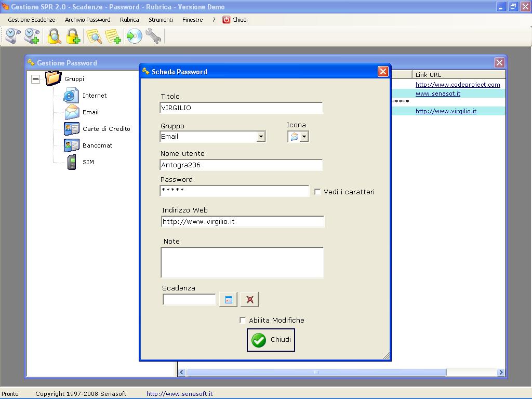Click the Internet Explorer icon in Gruppi tree
This screenshot has width=532, height=399.
[x=71, y=96]
